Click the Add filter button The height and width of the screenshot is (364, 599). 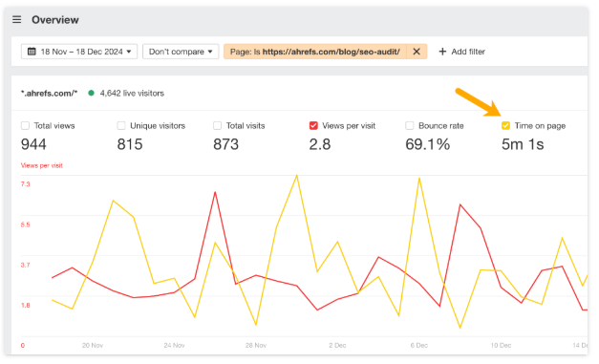tap(461, 52)
